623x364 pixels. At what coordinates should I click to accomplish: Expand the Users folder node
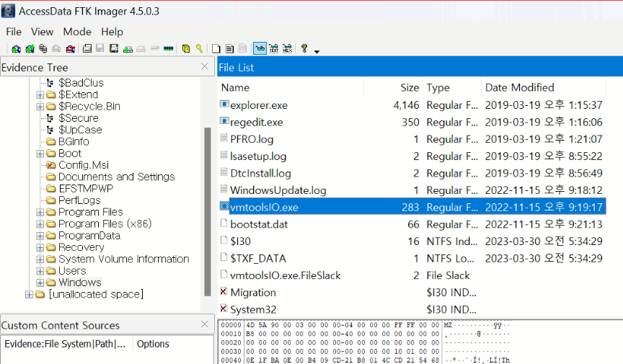tap(40, 271)
